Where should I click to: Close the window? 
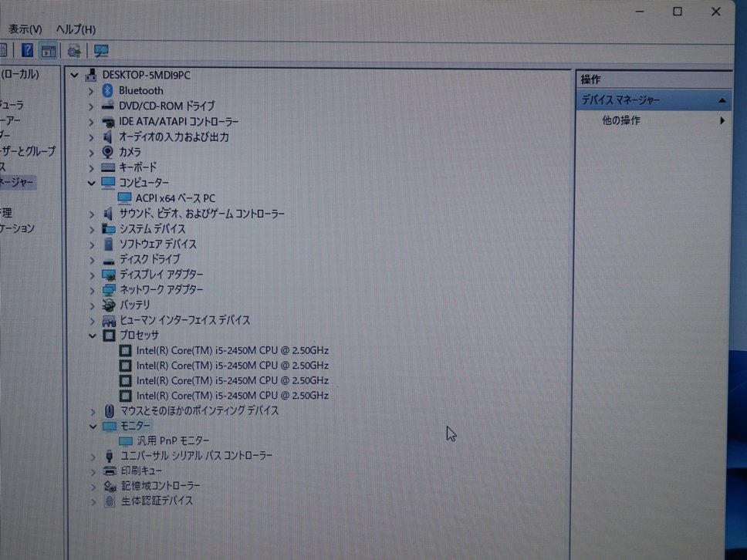coord(715,12)
